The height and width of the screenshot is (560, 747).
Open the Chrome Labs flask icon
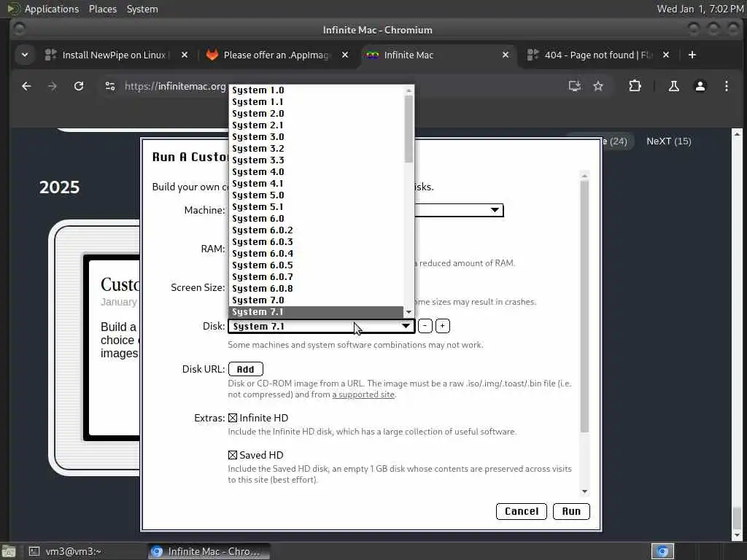pyautogui.click(x=673, y=86)
